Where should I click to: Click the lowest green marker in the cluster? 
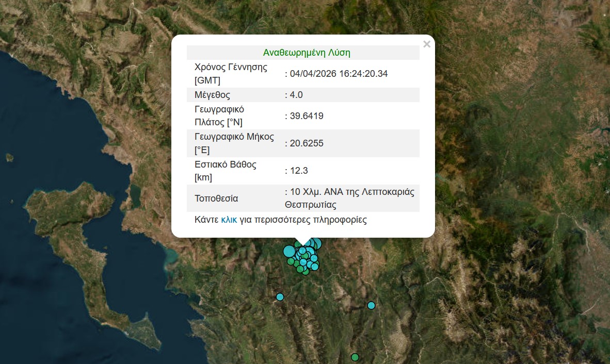tap(306, 272)
